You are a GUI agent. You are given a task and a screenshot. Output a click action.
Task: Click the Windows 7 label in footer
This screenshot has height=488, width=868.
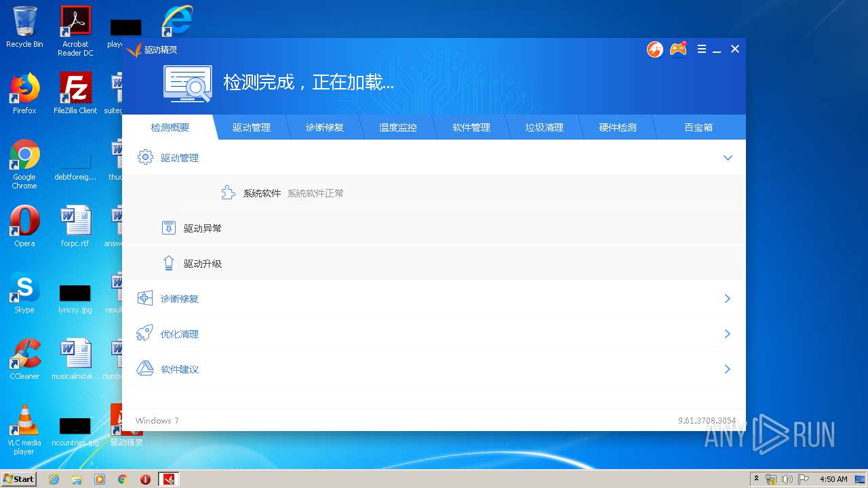point(157,421)
